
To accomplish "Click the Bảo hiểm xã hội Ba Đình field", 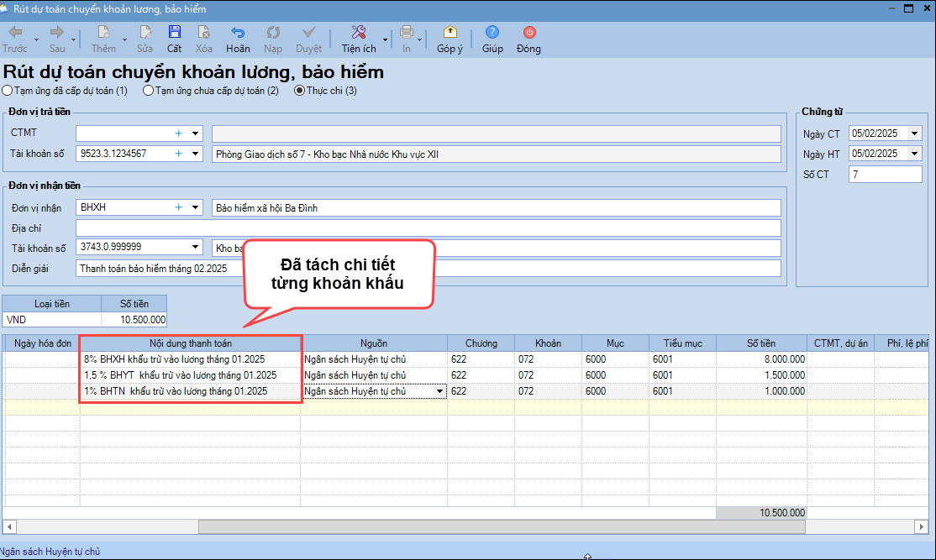I will [496, 207].
